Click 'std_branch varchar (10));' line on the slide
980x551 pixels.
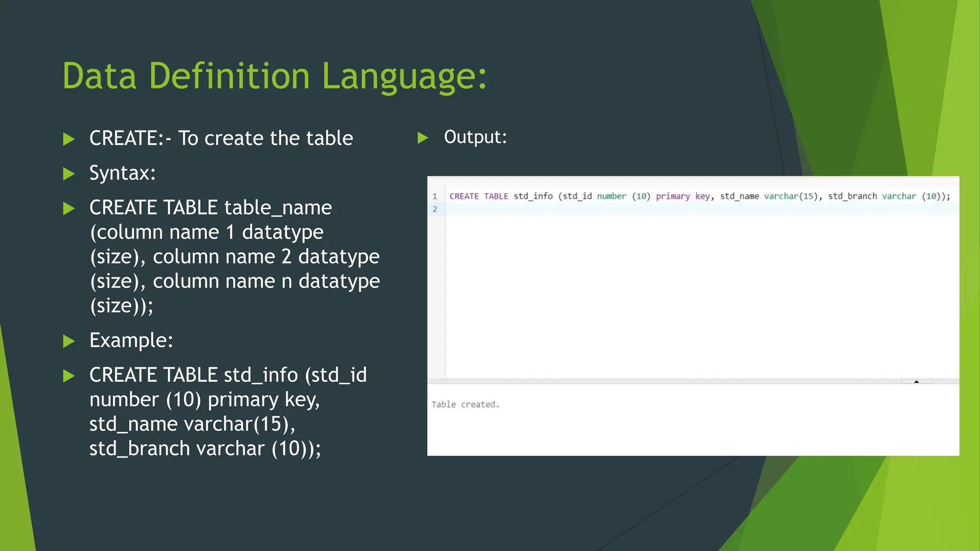coord(205,449)
